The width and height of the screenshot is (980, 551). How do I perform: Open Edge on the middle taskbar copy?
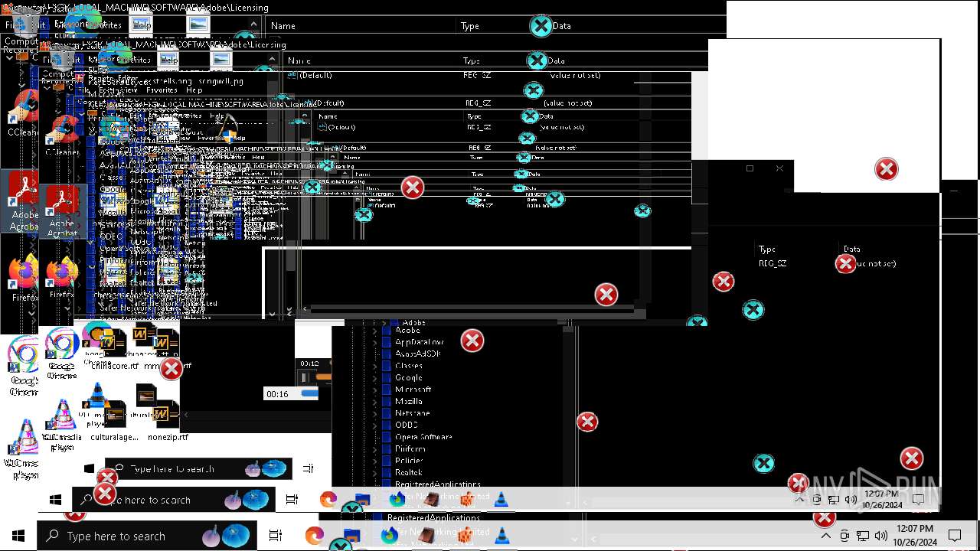[328, 500]
